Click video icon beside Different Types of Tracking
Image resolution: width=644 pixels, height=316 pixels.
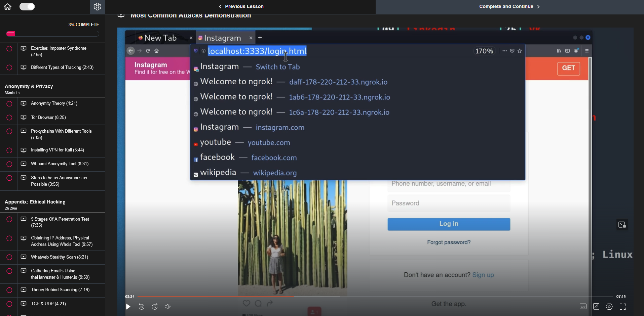(24, 67)
